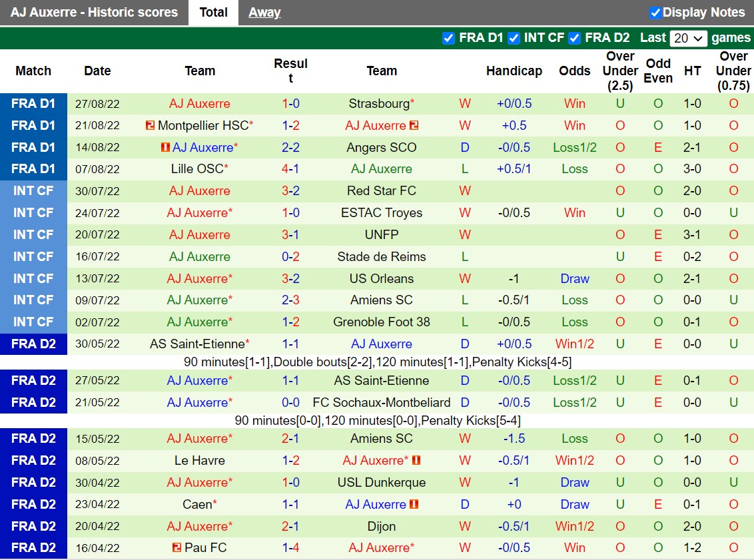The height and width of the screenshot is (560, 754).
Task: Click the Handicap column header
Action: point(514,71)
